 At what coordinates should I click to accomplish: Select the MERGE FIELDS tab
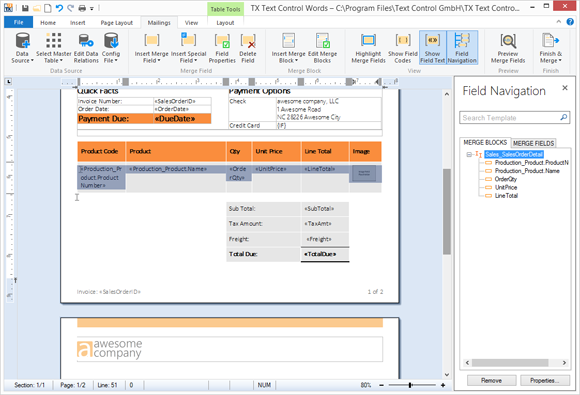pos(533,143)
